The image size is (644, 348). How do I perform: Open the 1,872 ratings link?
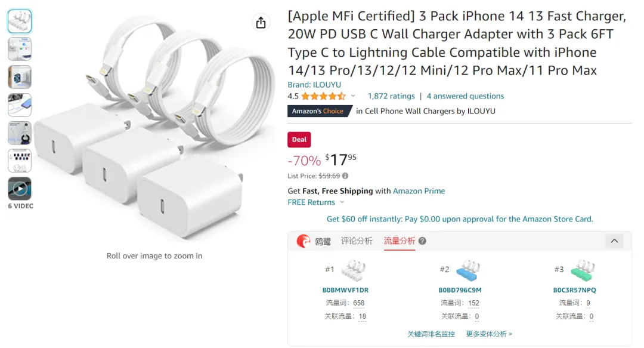click(x=391, y=96)
